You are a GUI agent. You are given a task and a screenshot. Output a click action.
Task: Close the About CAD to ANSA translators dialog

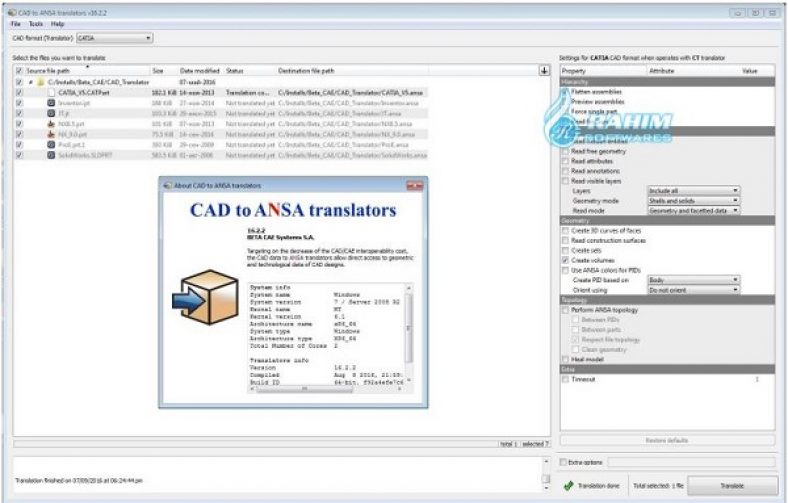click(x=415, y=186)
